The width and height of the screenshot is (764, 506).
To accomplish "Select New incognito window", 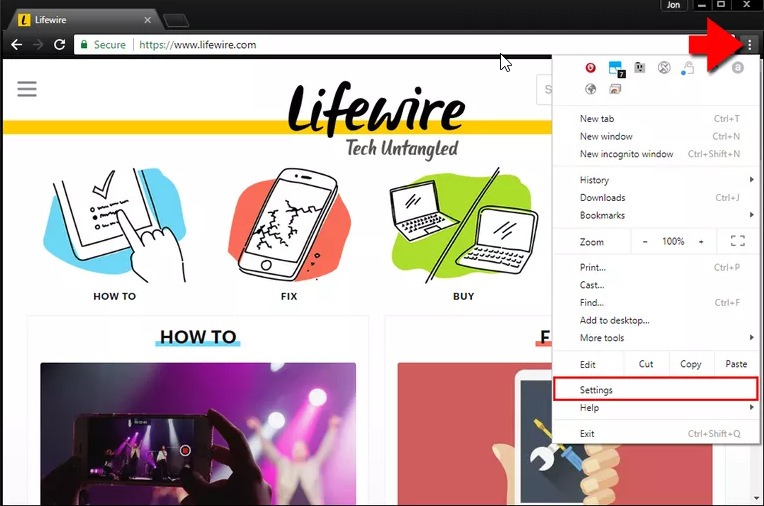I will click(627, 154).
